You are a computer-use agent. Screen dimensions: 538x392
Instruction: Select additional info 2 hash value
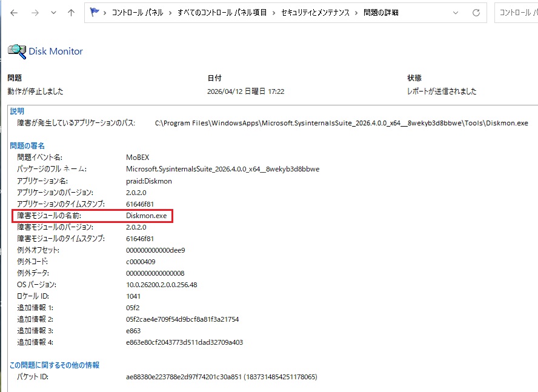coord(182,319)
